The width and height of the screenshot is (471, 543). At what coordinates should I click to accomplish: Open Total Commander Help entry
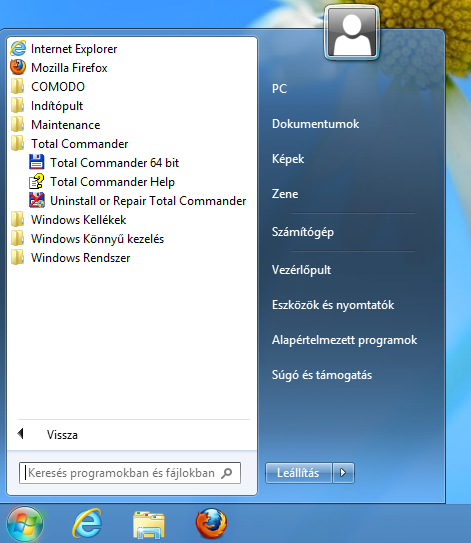[113, 182]
